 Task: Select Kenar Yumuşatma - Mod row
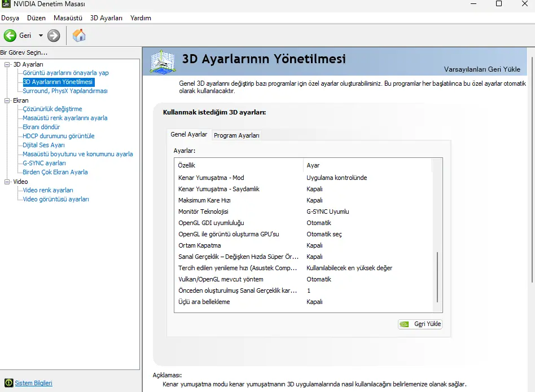click(x=304, y=178)
